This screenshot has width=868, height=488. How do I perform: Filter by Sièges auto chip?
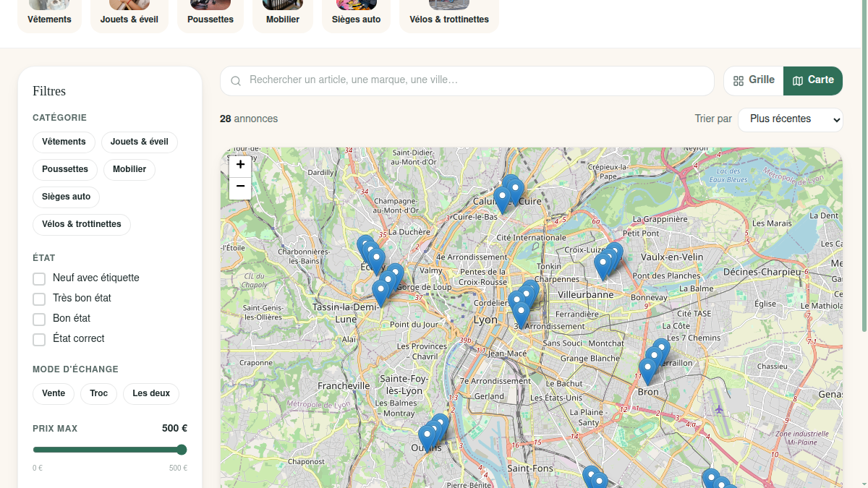point(66,197)
